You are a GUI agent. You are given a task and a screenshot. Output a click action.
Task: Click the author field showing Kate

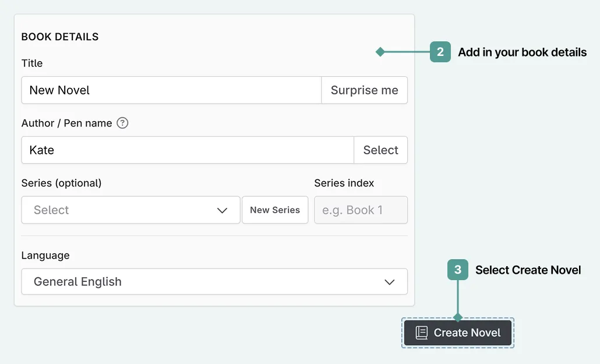[x=187, y=150]
